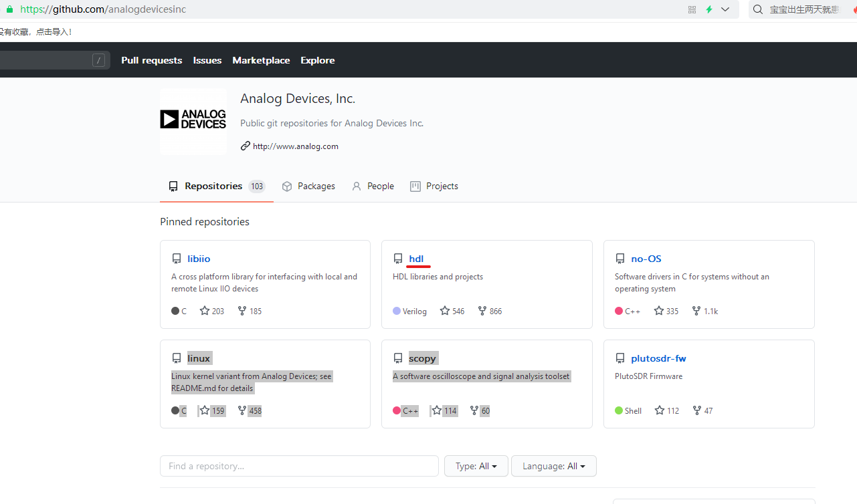
Task: Click the pink C++ language dot on no-OS
Action: pyautogui.click(x=618, y=311)
